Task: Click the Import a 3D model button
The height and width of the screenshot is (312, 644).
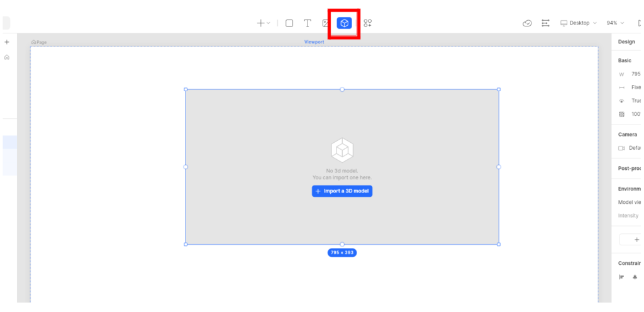Action: pos(341,191)
